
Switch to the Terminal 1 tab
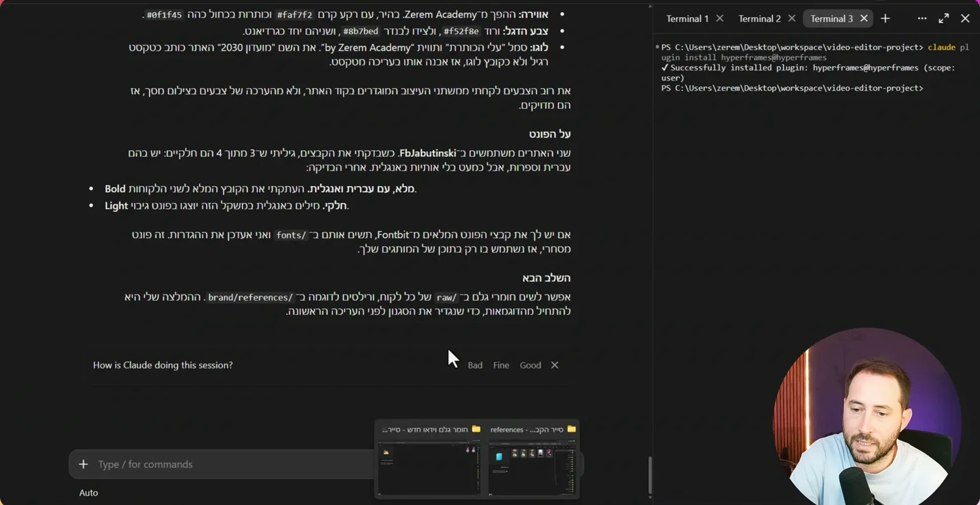point(687,19)
